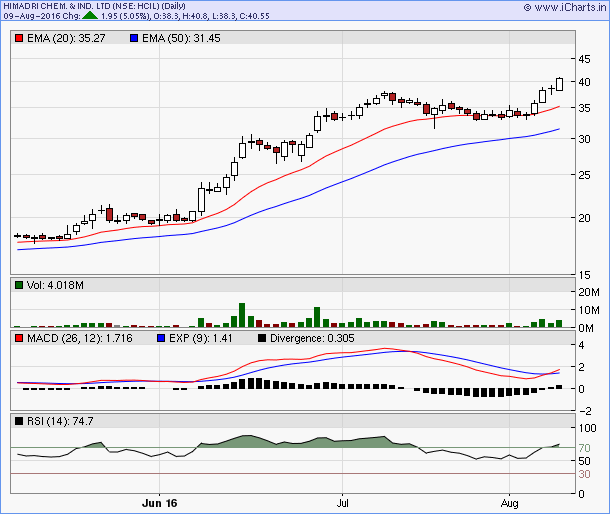This screenshot has height=514, width=610.
Task: Click the Aug date axis label
Action: [x=509, y=503]
